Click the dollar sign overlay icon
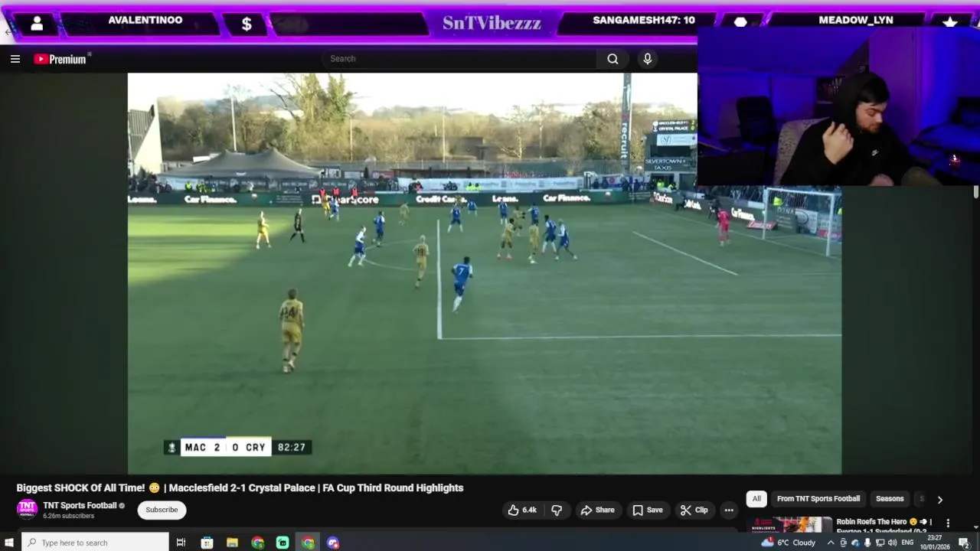This screenshot has height=551, width=980. 247,24
